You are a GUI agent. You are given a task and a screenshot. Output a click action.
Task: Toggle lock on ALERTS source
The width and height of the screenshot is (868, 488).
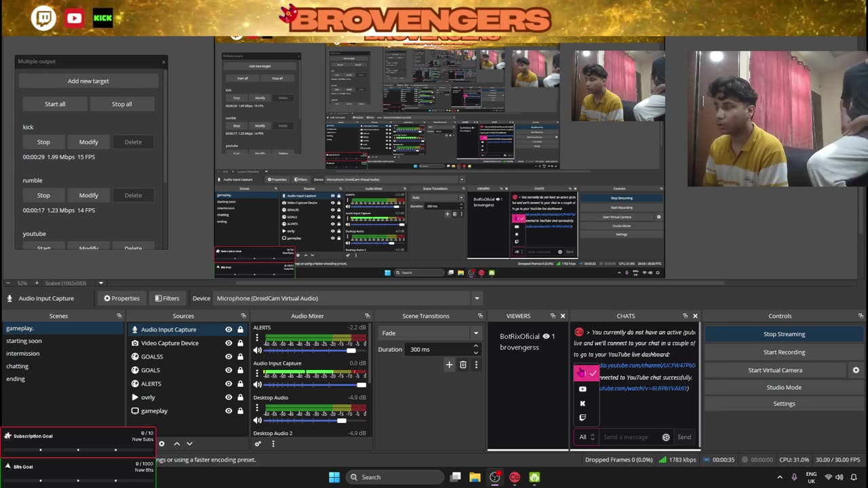click(240, 384)
